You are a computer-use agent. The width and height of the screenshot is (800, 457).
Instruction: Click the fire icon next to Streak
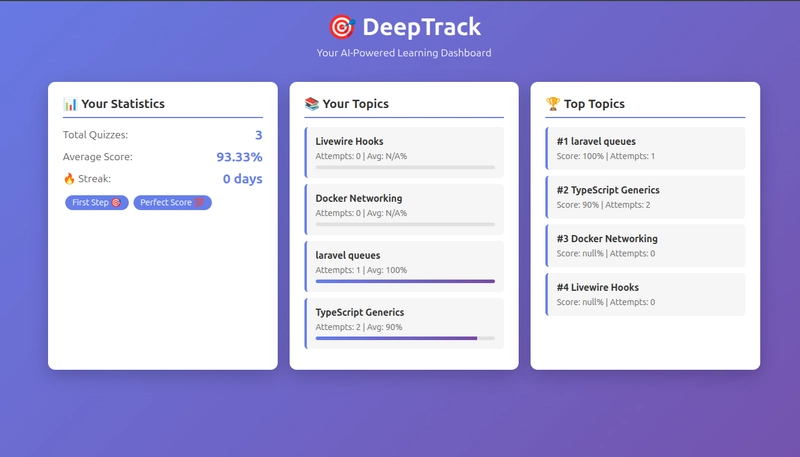coord(69,179)
